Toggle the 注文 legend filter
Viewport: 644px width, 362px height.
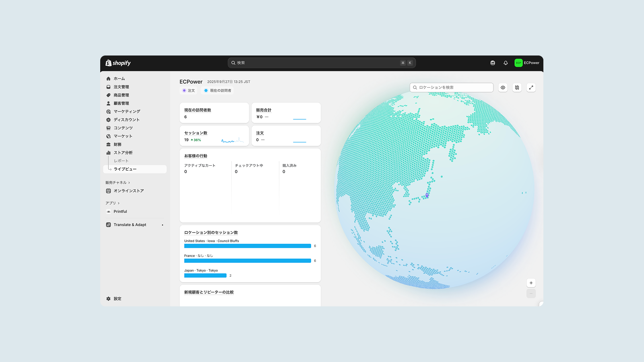188,90
